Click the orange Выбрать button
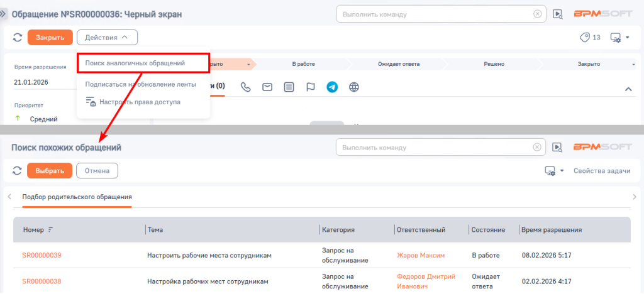 (50, 171)
